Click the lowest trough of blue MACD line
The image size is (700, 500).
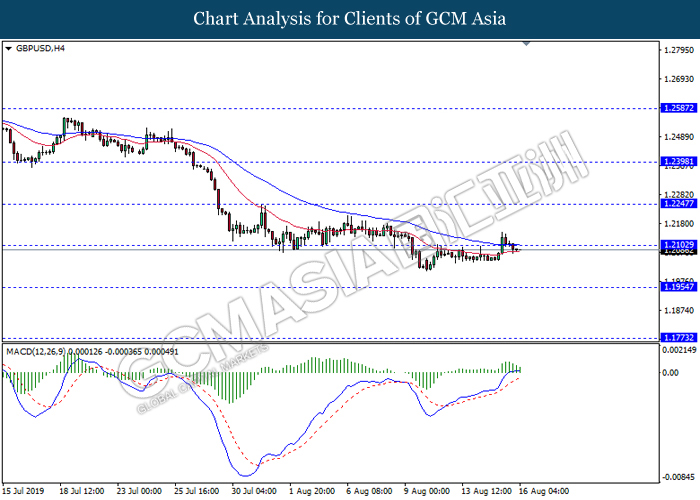[x=238, y=473]
